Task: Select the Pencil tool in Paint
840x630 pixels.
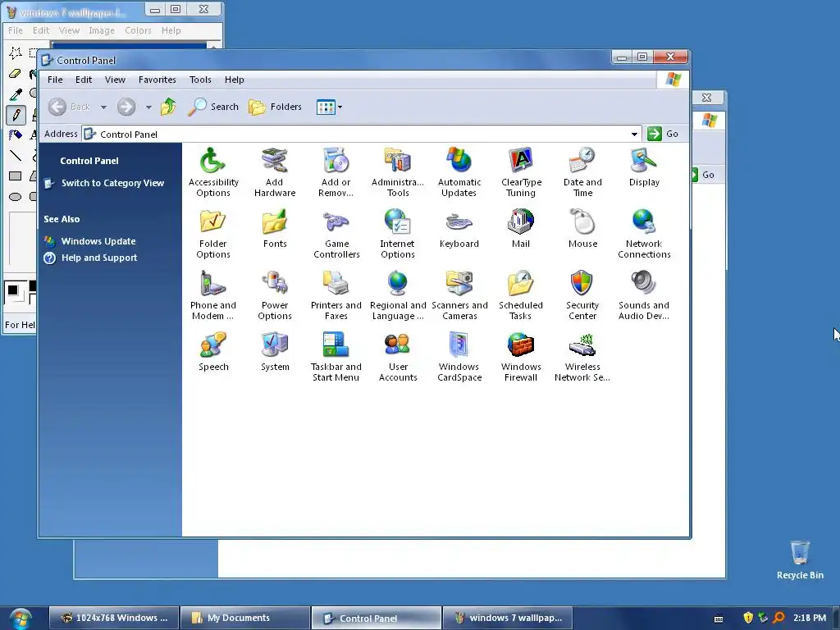Action: click(x=16, y=115)
